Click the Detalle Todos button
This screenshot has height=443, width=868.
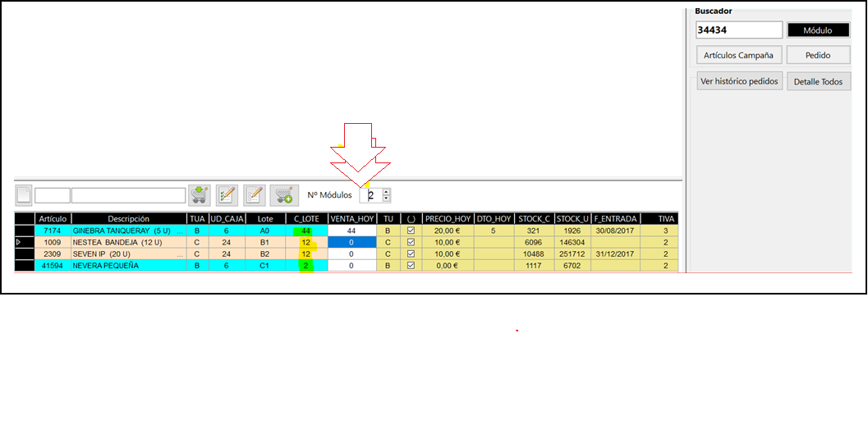818,81
